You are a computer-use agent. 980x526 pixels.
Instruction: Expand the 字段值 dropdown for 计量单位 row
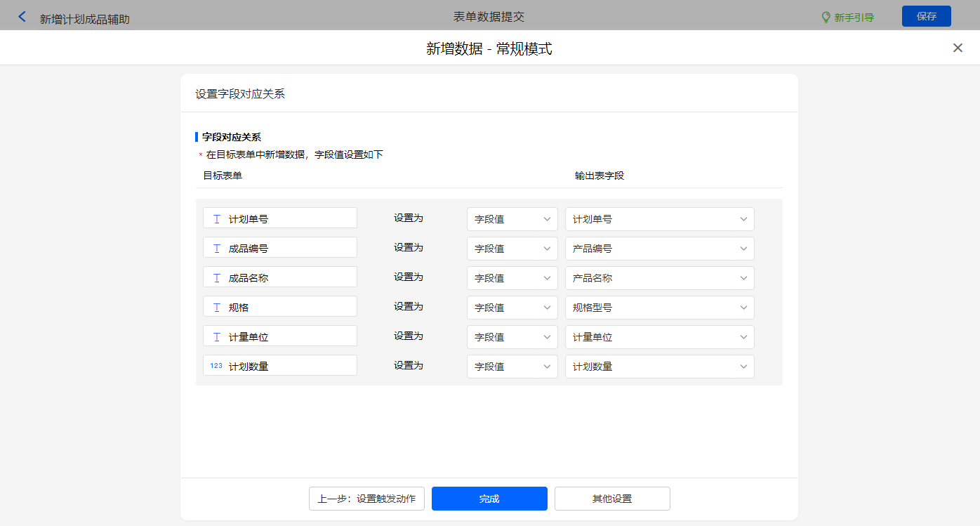pyautogui.click(x=512, y=337)
